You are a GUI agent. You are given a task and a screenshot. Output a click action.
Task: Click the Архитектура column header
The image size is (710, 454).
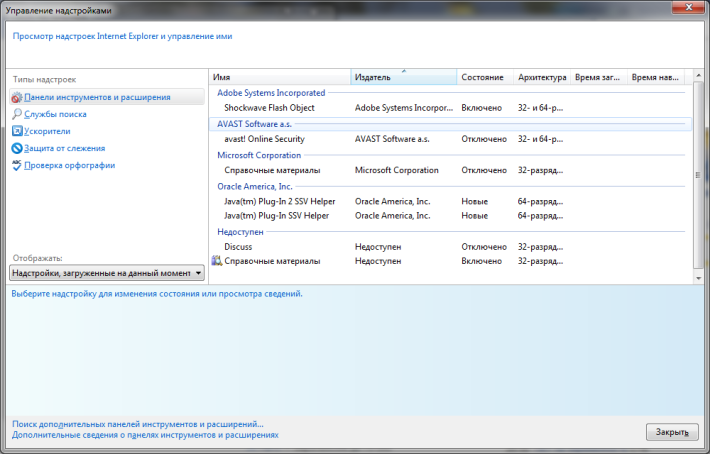click(x=541, y=78)
